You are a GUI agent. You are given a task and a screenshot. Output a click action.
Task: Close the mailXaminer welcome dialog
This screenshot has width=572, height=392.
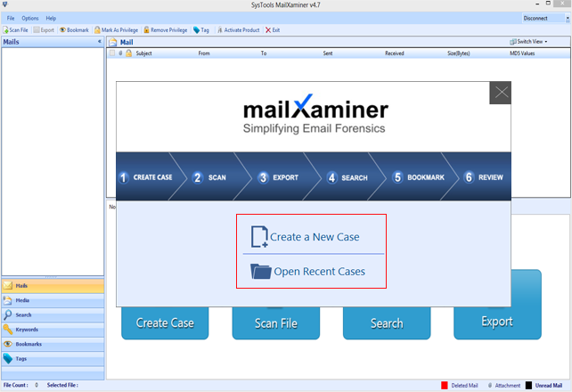[500, 93]
